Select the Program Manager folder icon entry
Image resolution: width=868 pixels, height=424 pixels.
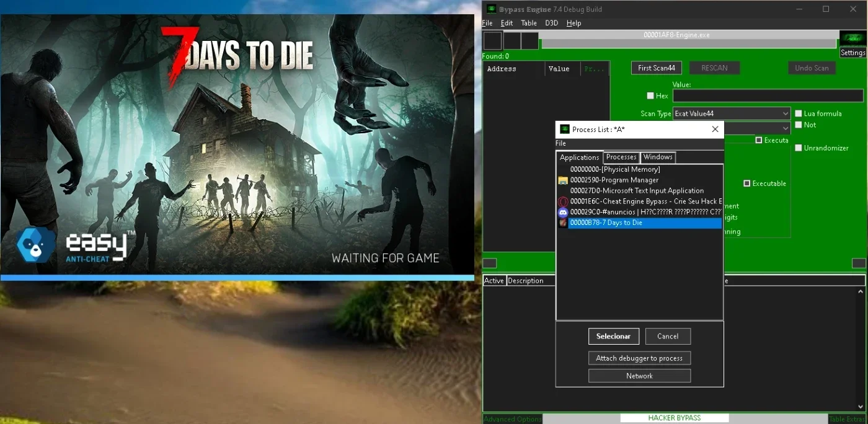click(563, 180)
